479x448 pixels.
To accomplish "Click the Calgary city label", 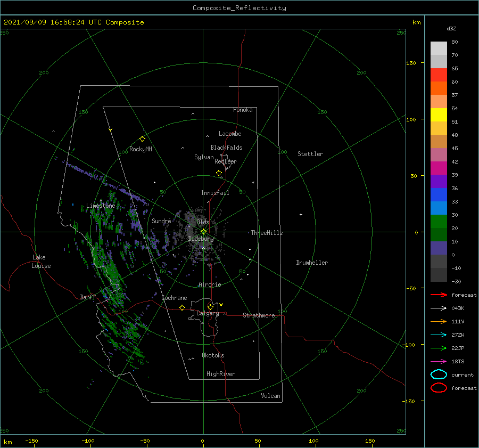I will [x=208, y=313].
